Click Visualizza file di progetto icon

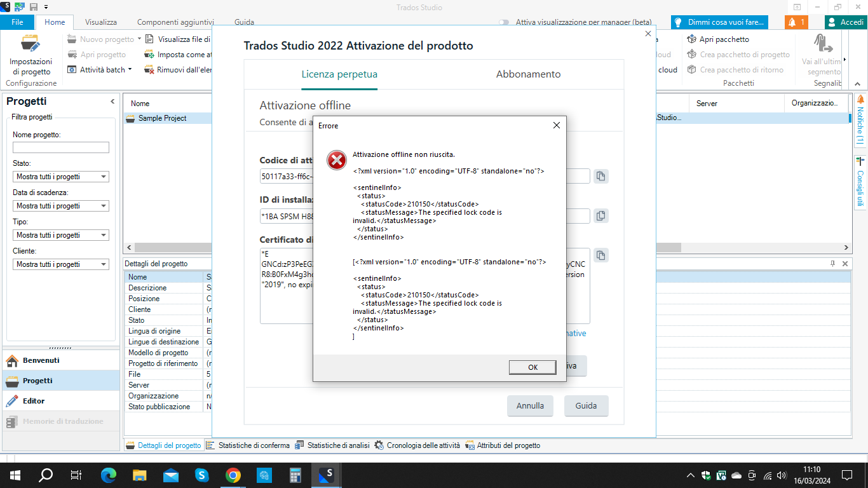click(x=150, y=39)
